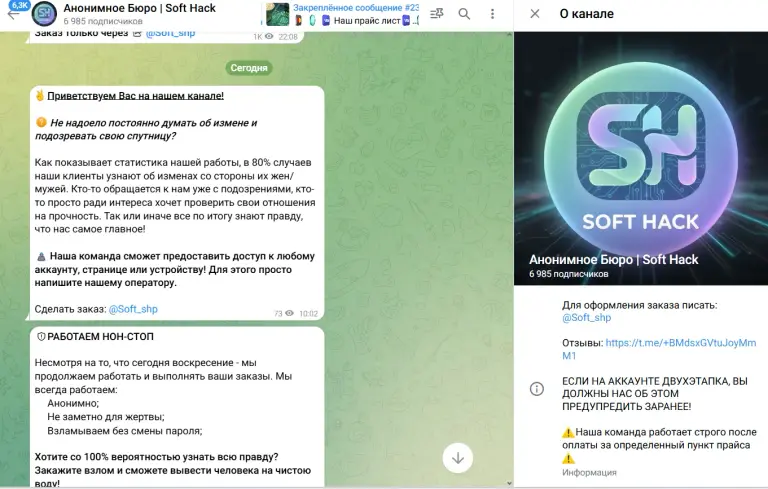Click the Информация label in info panel
The width and height of the screenshot is (768, 489).
tap(589, 472)
